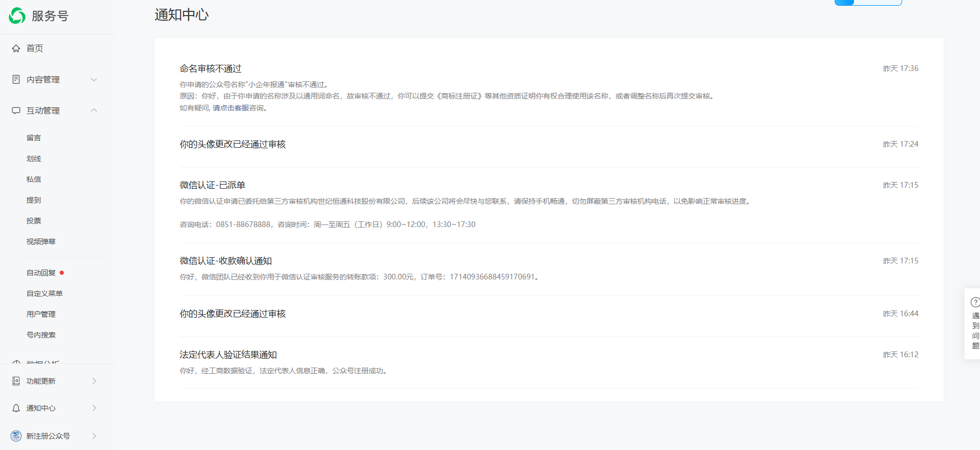Open the 功能更新 arrow
Screen dimensions: 980x450
(94, 381)
